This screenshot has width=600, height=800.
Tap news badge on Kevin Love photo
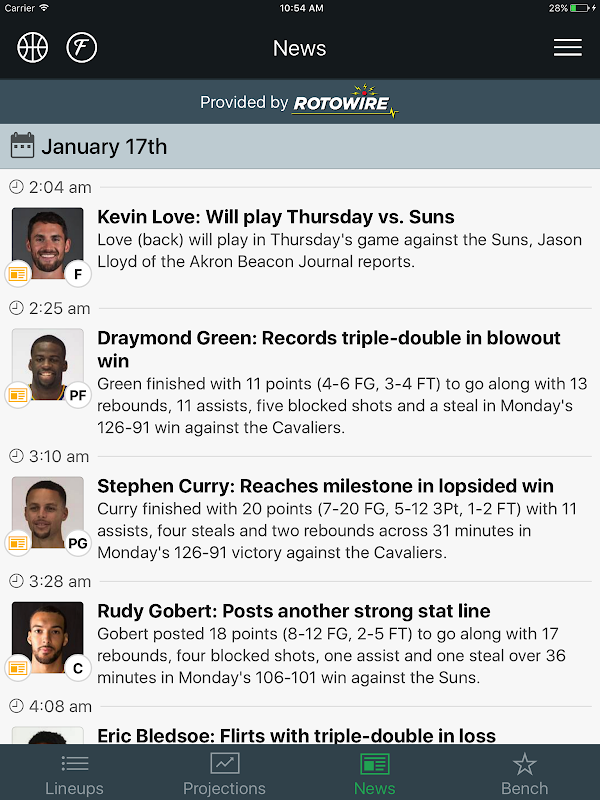tap(18, 274)
